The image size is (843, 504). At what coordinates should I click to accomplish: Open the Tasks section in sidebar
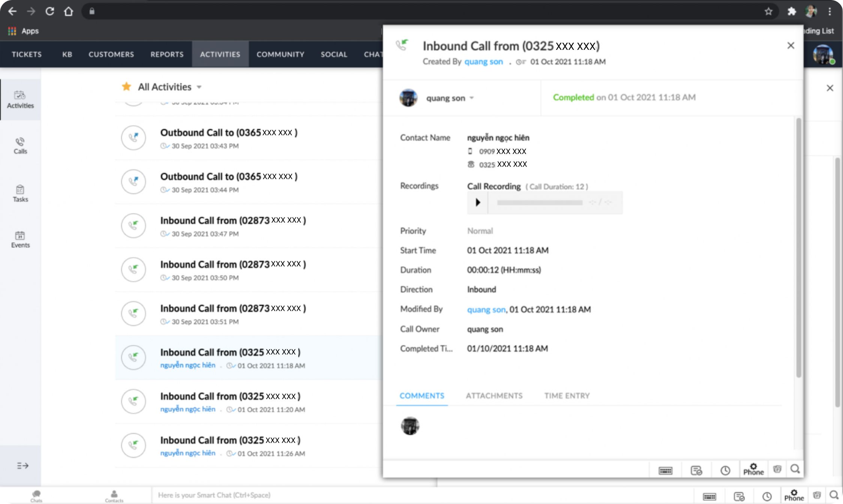coord(20,193)
